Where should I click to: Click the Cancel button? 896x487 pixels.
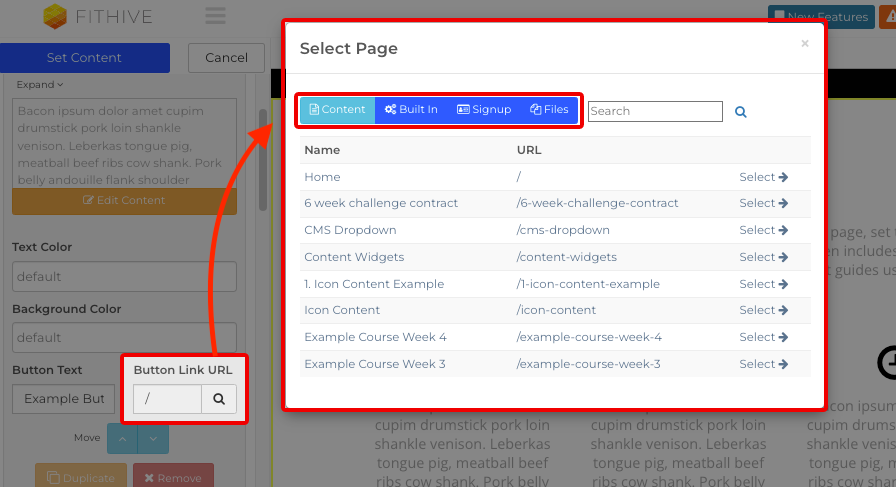tap(226, 58)
